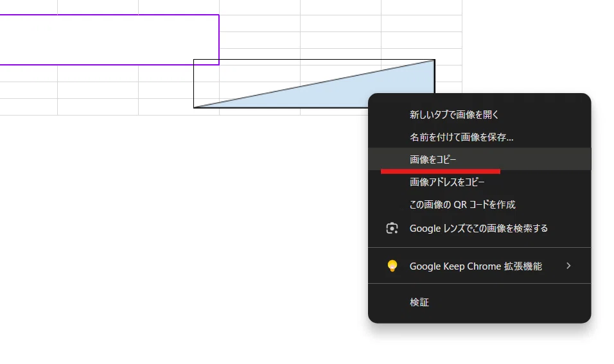Viewport: 614px width, 364px height.
Task: Open image in new tab (新しいタブで画像を開く)
Action: pyautogui.click(x=479, y=115)
